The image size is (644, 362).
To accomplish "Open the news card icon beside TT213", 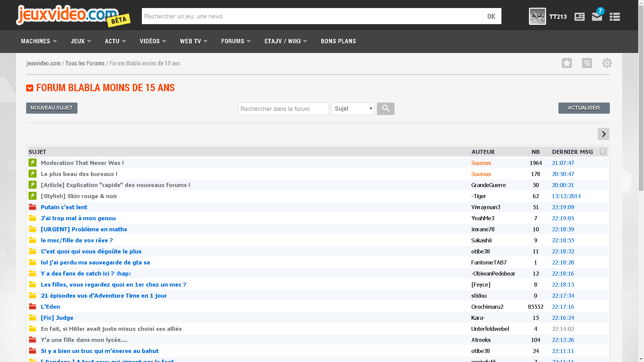I will click(579, 17).
